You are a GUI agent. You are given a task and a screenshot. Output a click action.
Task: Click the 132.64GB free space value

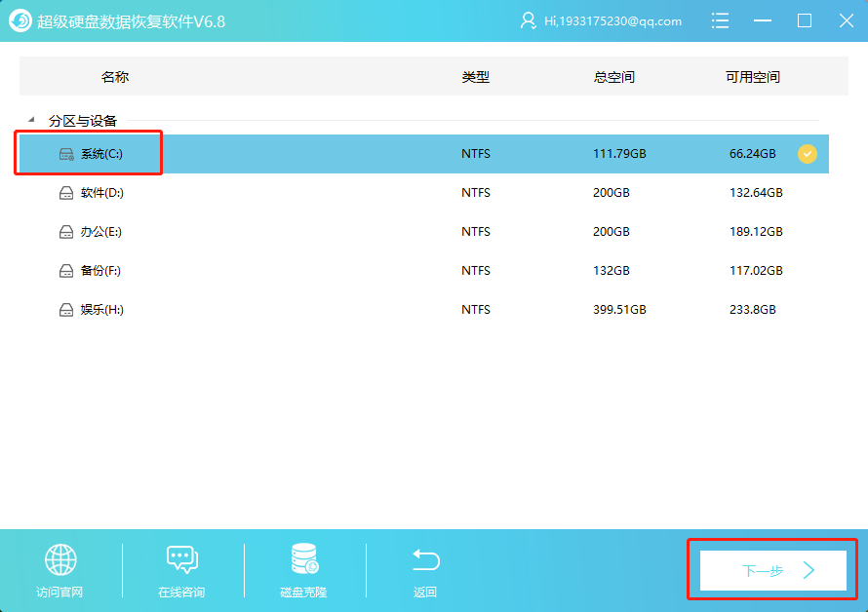[x=756, y=193]
